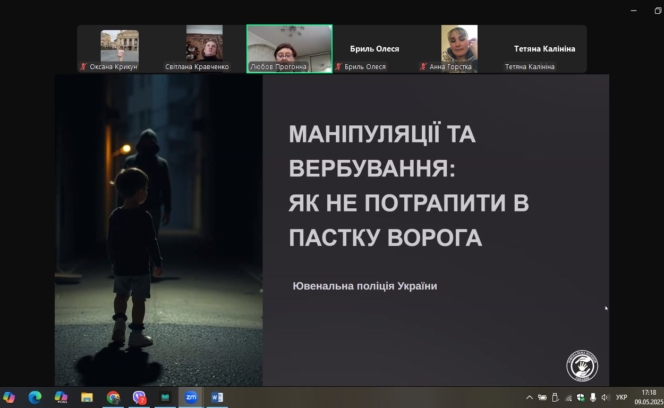Click the active speaker Любов Прогонна tile

pyautogui.click(x=289, y=47)
